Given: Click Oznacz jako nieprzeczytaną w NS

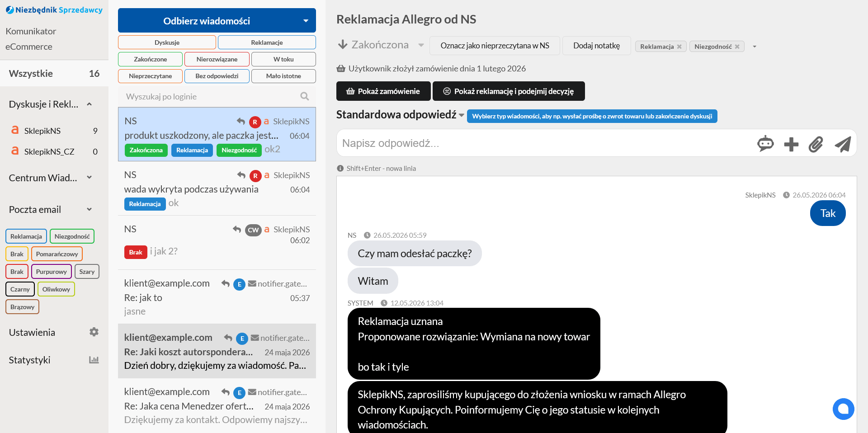Looking at the screenshot, I should click(x=495, y=46).
